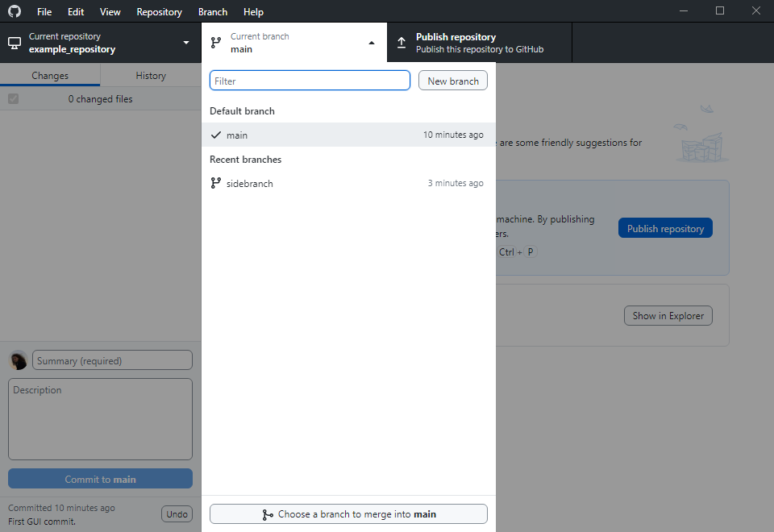Click Choose a branch to merge into main
The image size is (774, 532).
[348, 513]
